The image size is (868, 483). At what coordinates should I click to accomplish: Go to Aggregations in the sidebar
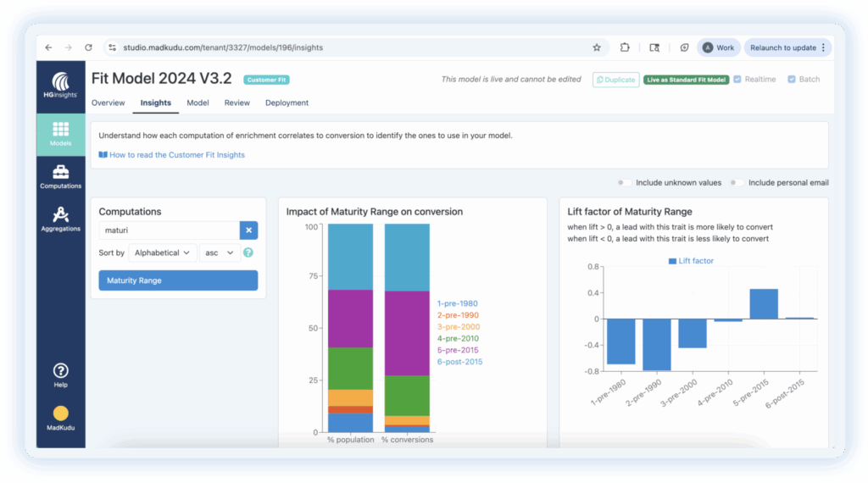tap(61, 219)
